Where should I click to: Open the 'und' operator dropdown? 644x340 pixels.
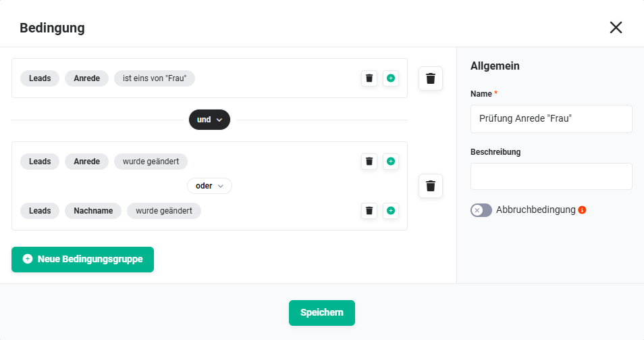tap(209, 120)
